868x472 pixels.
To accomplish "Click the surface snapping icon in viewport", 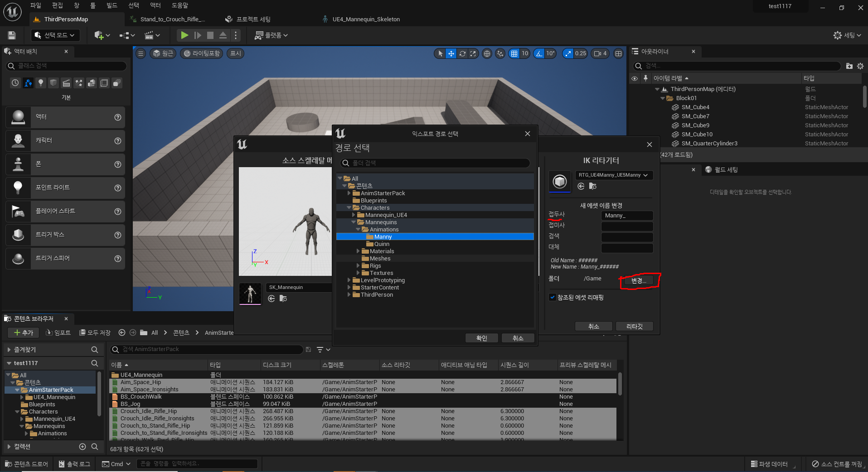I will [x=500, y=53].
